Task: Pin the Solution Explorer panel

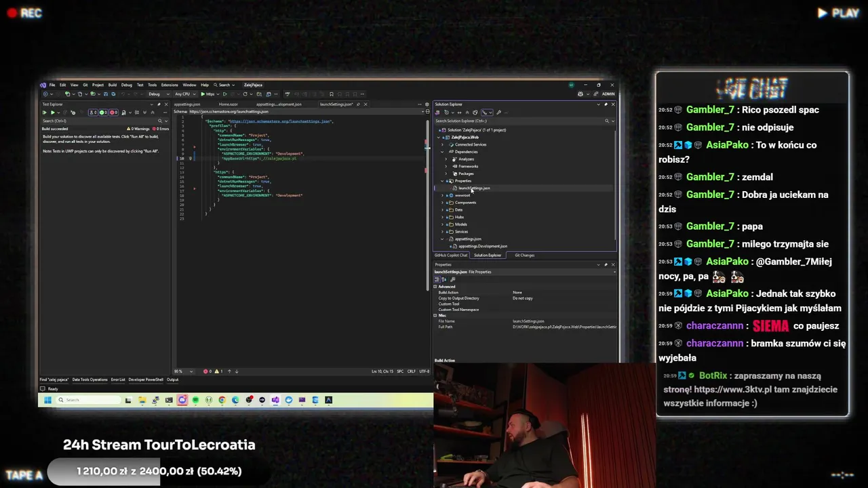Action: tap(606, 104)
